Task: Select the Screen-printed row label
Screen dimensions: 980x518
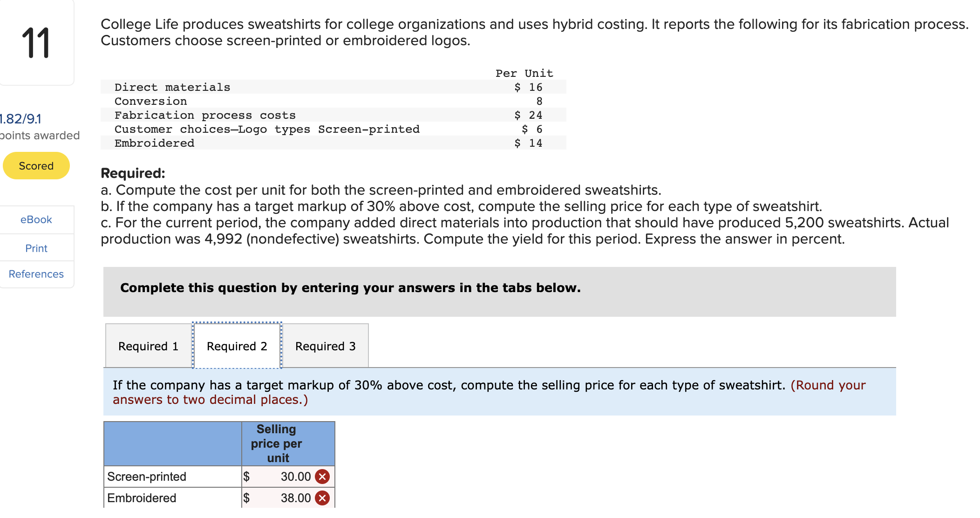Action: 146,476
